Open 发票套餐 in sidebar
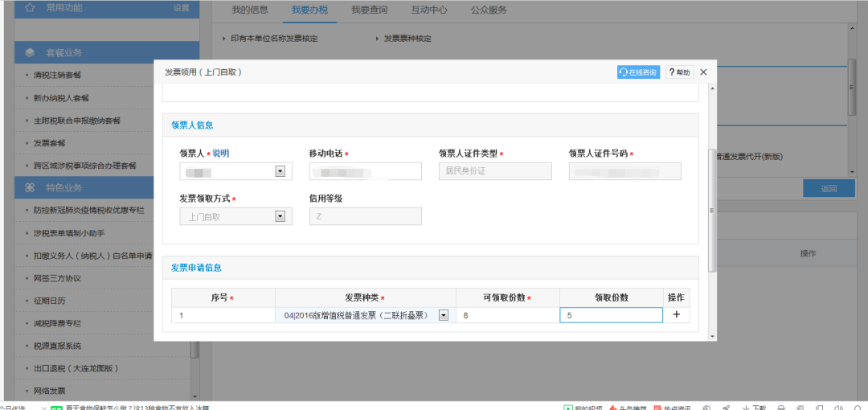The height and width of the screenshot is (410, 868). 49,143
